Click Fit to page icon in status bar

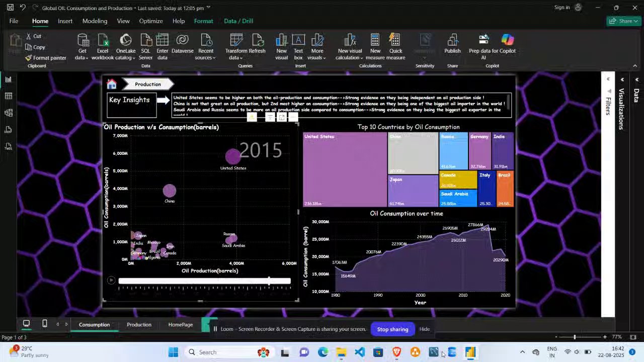pos(633,336)
